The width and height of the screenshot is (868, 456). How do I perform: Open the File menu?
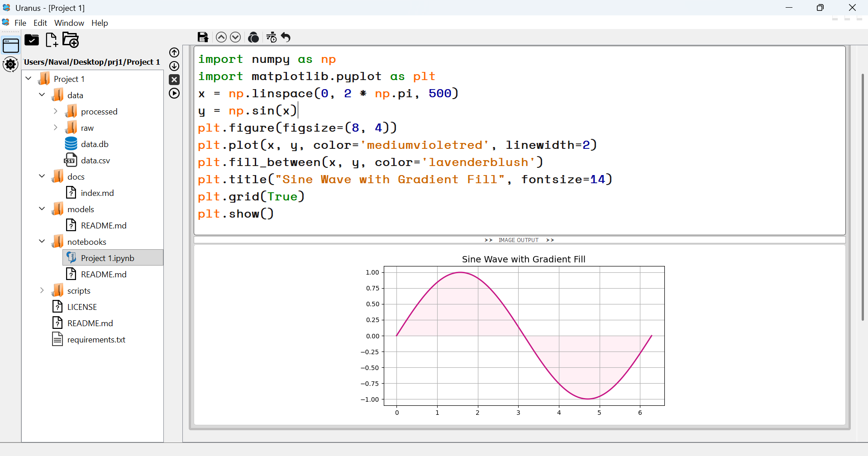20,23
